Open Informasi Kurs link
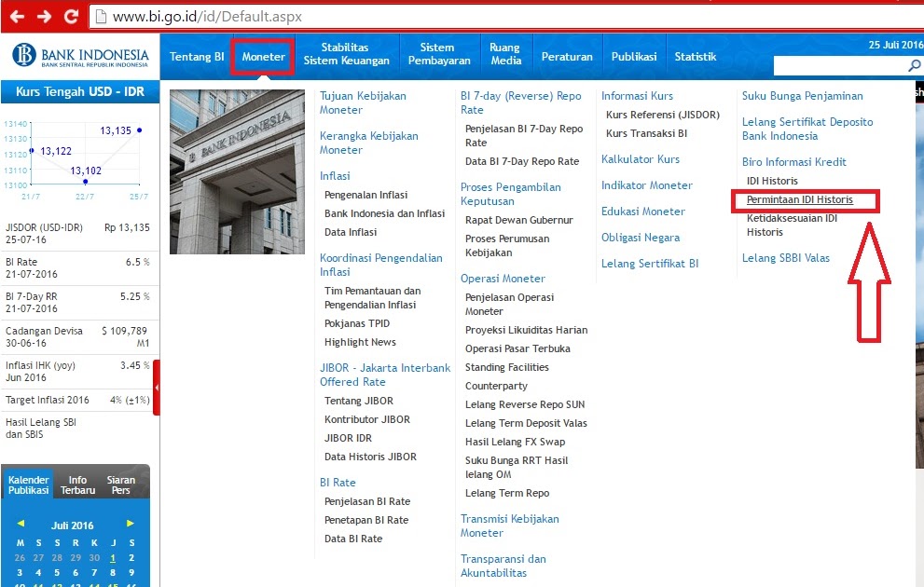This screenshot has width=924, height=587. pyautogui.click(x=637, y=95)
